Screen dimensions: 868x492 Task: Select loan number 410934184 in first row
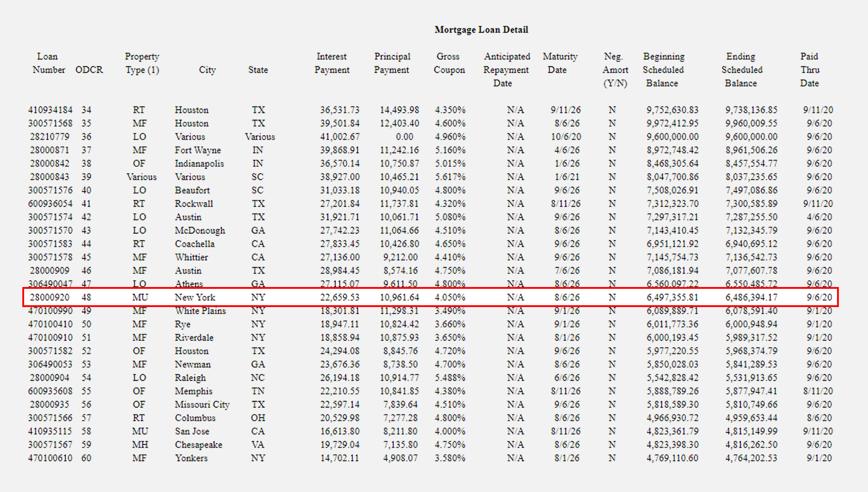[50, 110]
